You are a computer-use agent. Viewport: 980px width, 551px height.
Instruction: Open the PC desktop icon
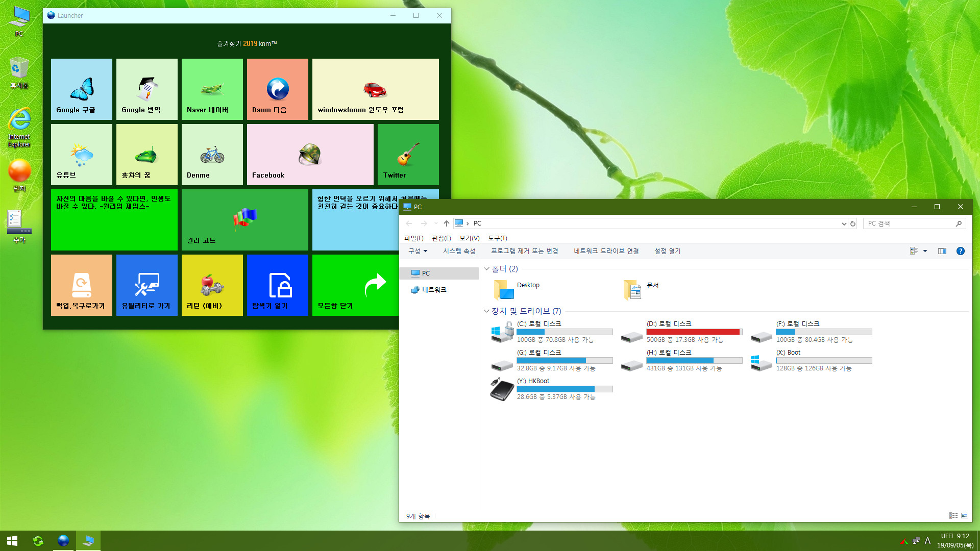(19, 21)
